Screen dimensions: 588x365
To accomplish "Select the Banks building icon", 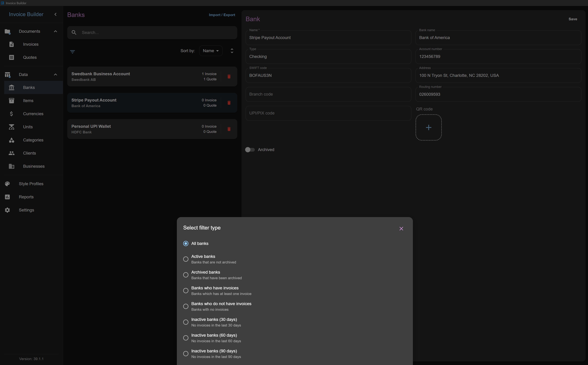I will tap(11, 87).
